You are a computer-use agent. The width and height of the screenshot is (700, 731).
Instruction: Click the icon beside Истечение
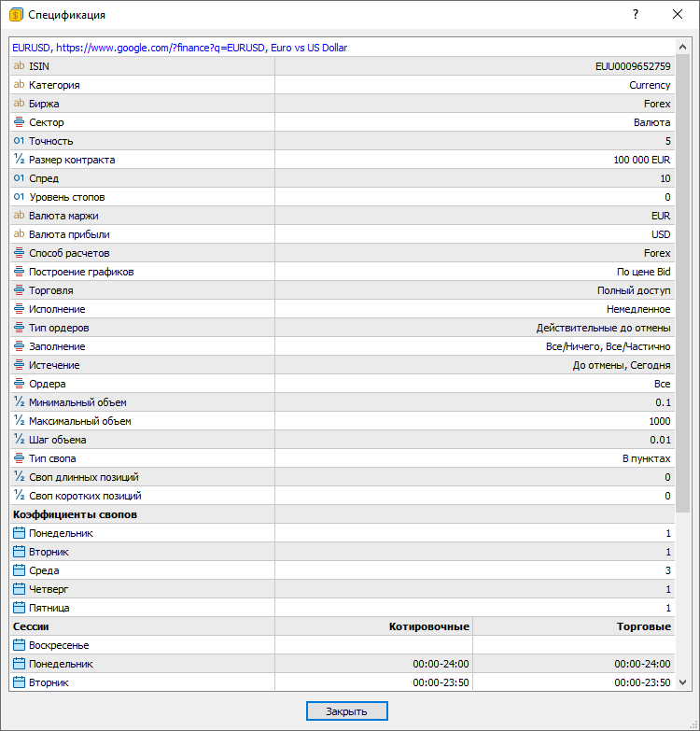(19, 365)
